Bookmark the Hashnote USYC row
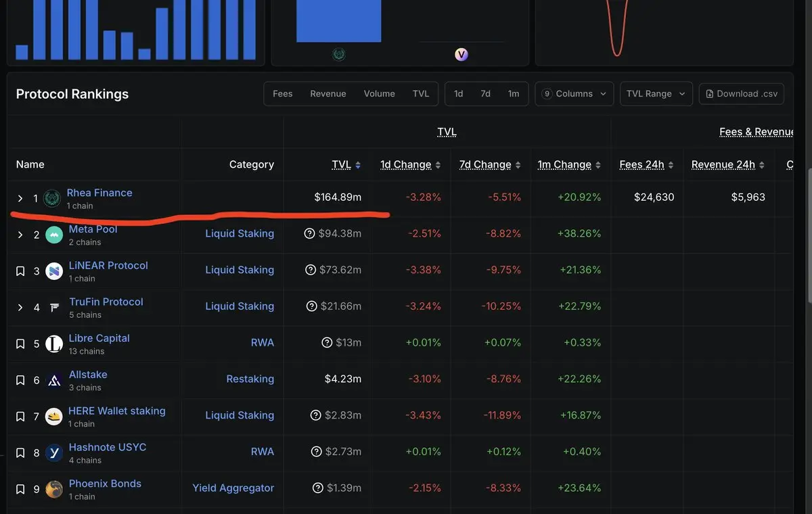Image resolution: width=812 pixels, height=514 pixels. [x=20, y=453]
